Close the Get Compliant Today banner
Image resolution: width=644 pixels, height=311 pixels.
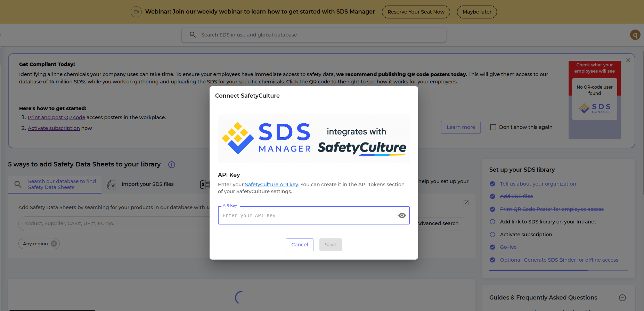coord(628,60)
